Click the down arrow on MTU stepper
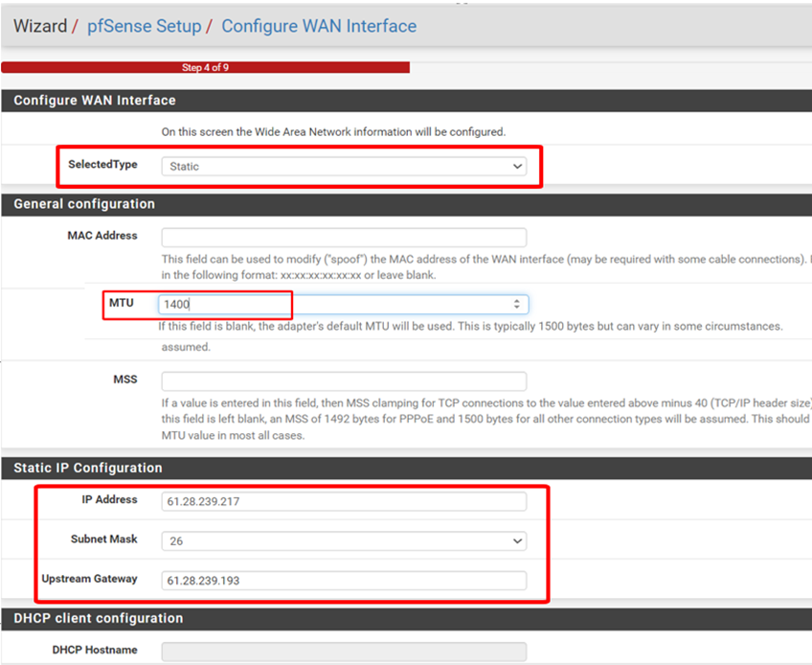 pos(517,308)
